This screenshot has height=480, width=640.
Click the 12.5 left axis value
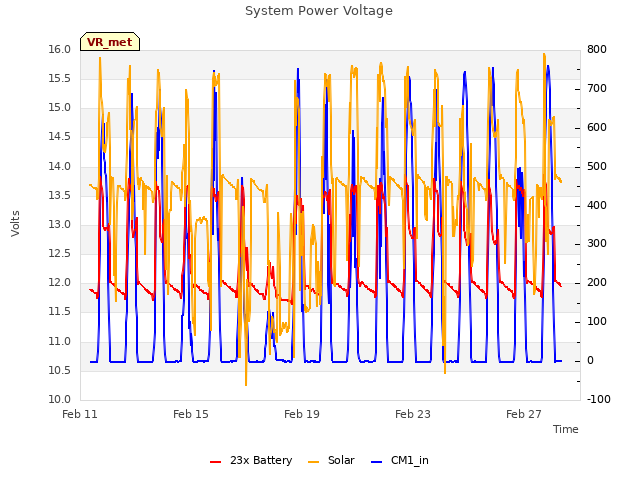[60, 253]
